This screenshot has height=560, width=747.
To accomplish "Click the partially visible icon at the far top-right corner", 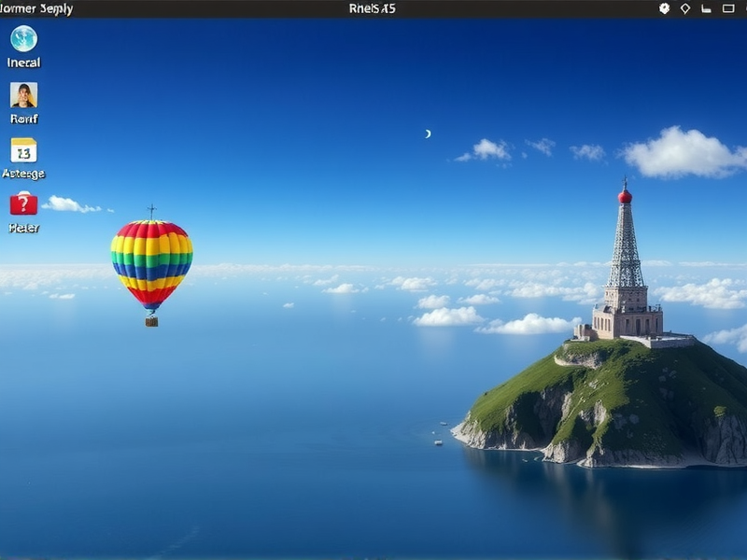I will click(x=744, y=7).
